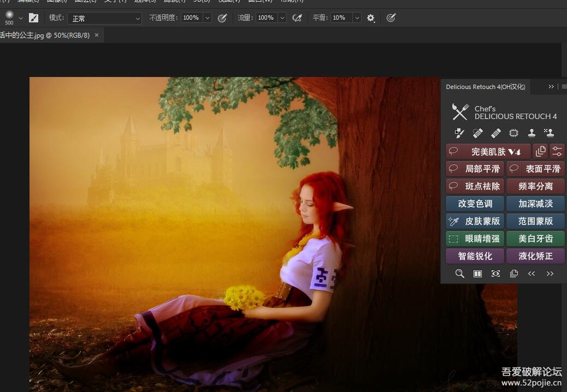Open the brush preset picker showing 500

9,17
